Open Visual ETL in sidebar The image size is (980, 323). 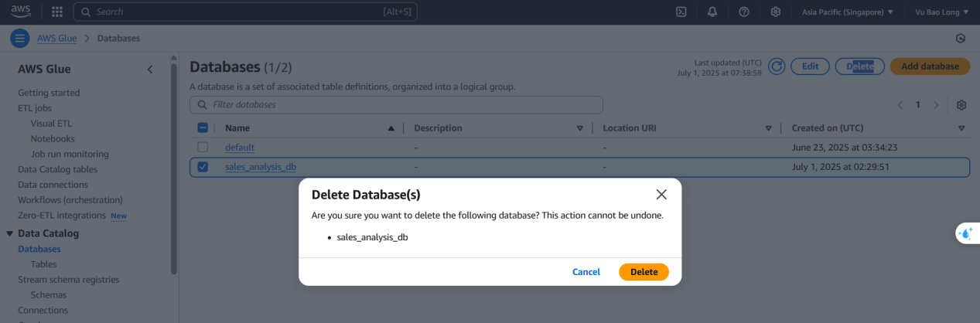tap(51, 124)
